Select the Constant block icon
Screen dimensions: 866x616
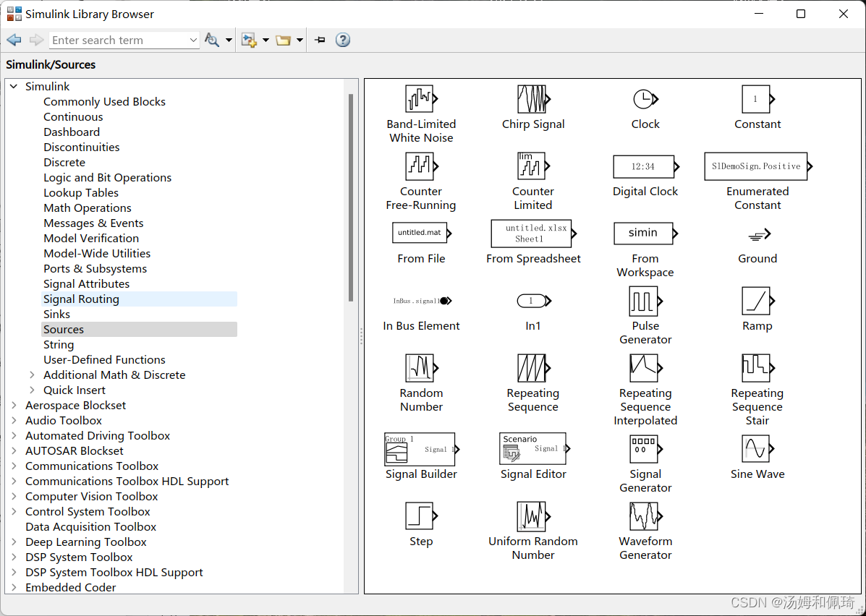click(x=757, y=99)
